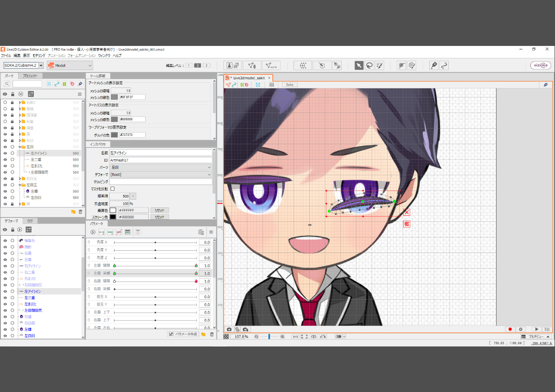Toggle the マスクを反転 checkbox

pyautogui.click(x=113, y=189)
